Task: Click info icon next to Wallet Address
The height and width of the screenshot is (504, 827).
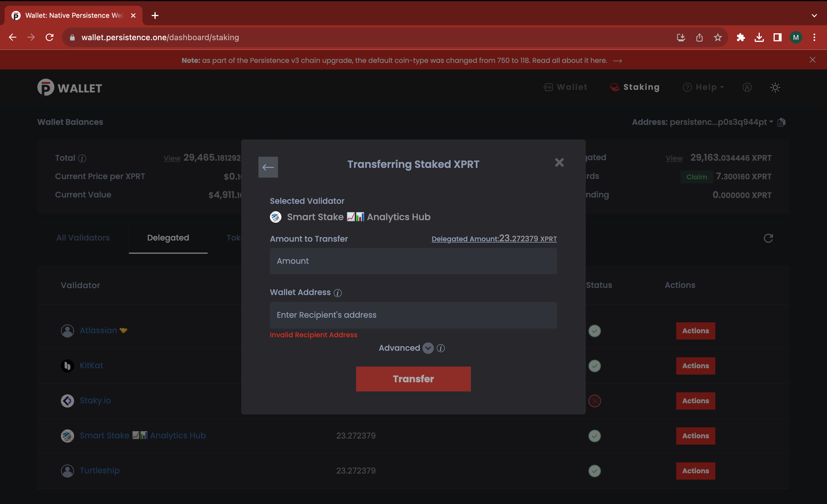Action: pos(338,293)
